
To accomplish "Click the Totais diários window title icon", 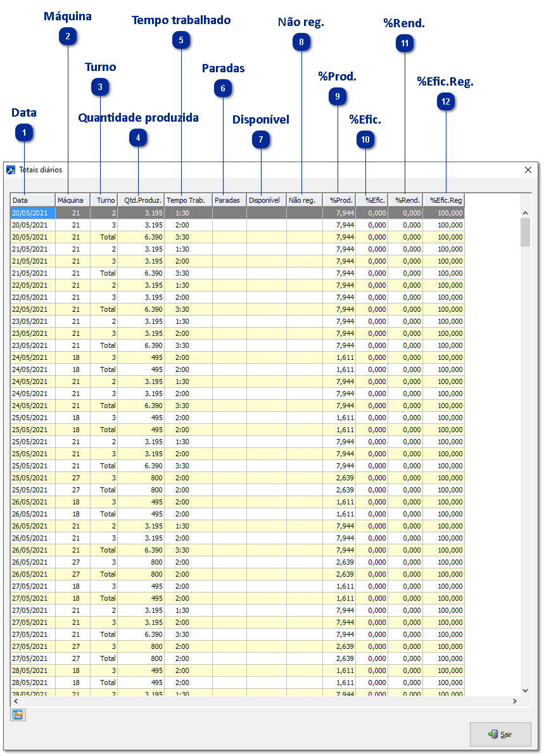I will (11, 170).
